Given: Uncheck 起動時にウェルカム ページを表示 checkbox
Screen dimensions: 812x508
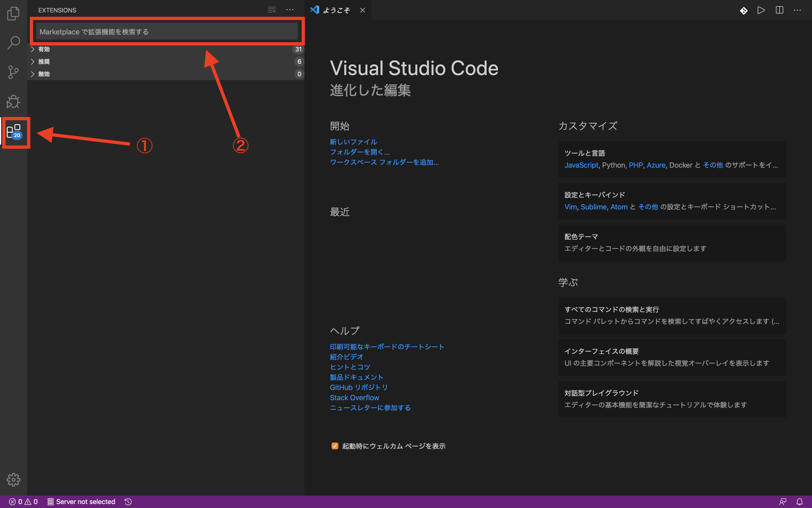Looking at the screenshot, I should [335, 446].
